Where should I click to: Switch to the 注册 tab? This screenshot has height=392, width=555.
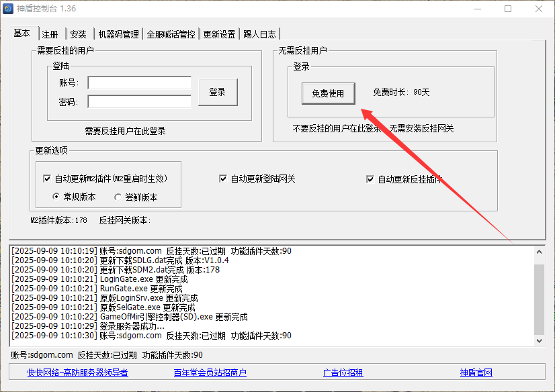tap(50, 34)
